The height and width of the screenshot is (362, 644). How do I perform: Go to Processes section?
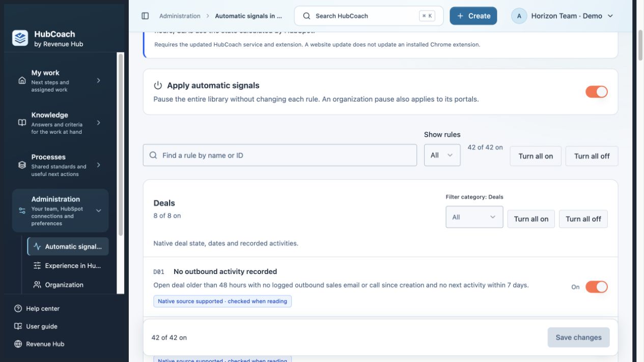coord(60,165)
